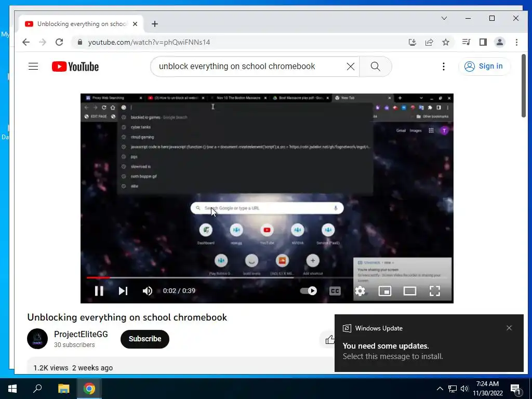532x399 pixels.
Task: Enter full screen video
Action: coord(435,291)
